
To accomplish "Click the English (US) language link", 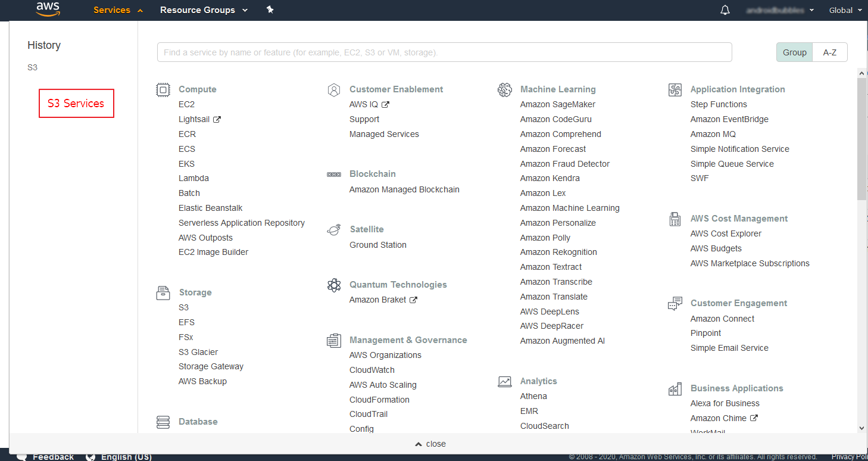I will click(x=126, y=457).
